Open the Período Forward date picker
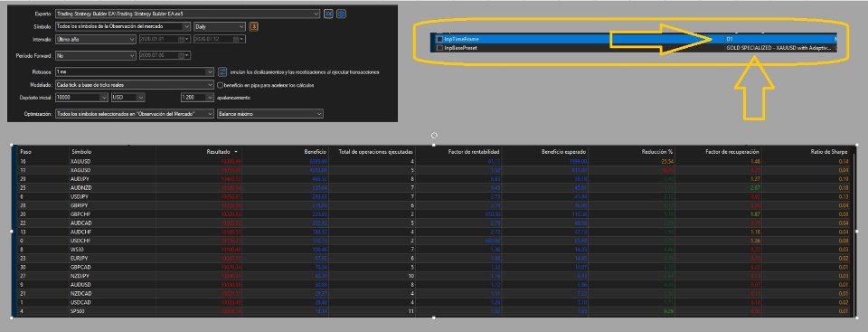Screen dimensions: 868x332 165,55
